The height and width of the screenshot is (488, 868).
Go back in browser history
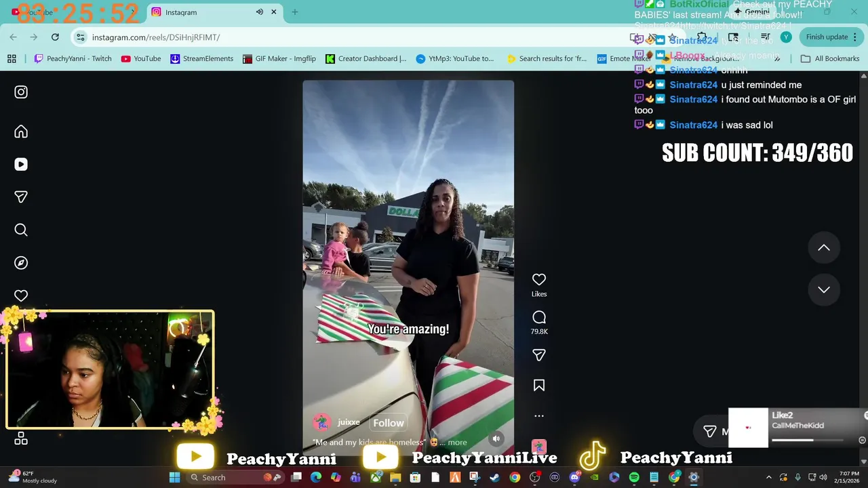(x=14, y=37)
